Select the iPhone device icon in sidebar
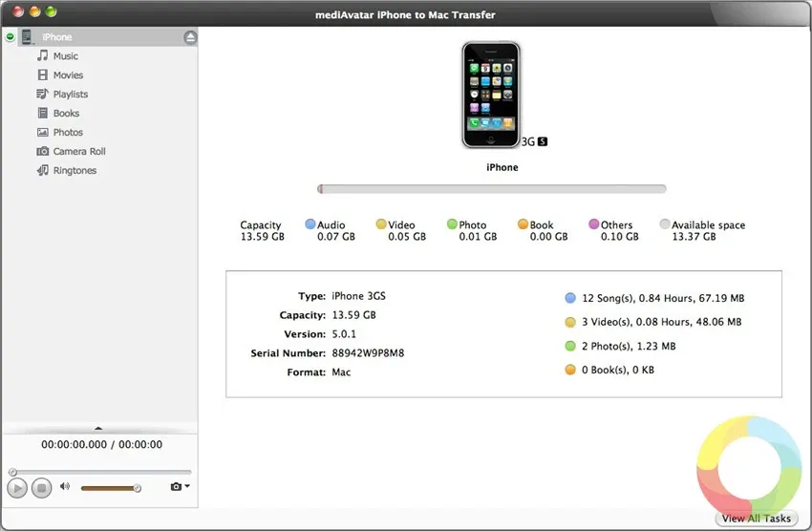 point(27,36)
